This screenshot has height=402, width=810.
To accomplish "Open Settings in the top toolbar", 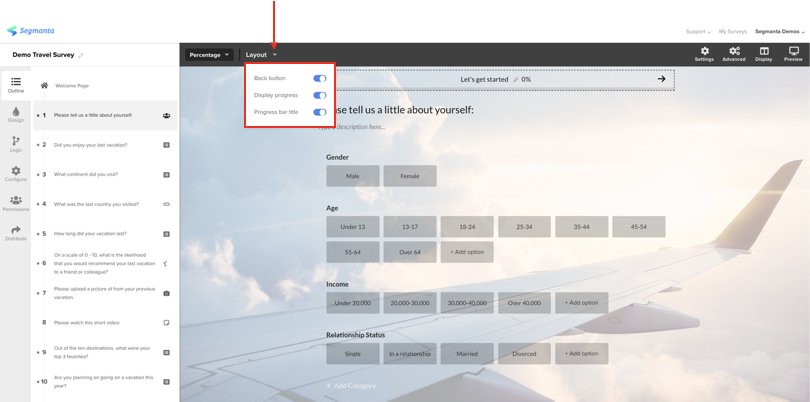I will pyautogui.click(x=704, y=54).
